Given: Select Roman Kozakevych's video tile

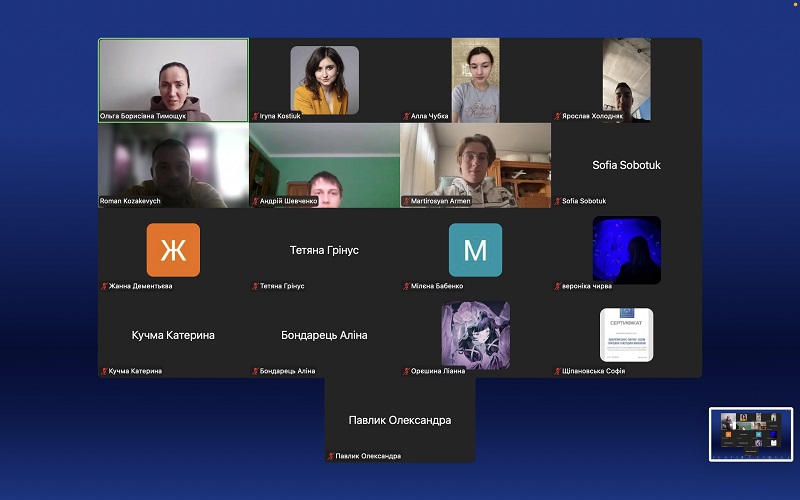Looking at the screenshot, I should (x=173, y=165).
